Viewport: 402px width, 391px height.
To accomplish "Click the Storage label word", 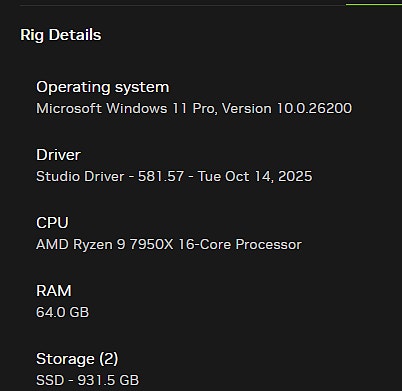I will 65,359.
